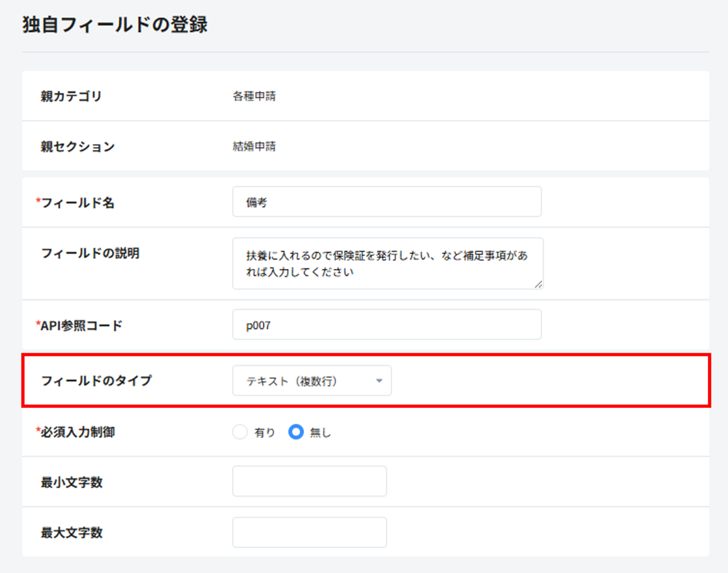Click the 親セクション value 結婚申請
The image size is (728, 573).
coord(254,147)
